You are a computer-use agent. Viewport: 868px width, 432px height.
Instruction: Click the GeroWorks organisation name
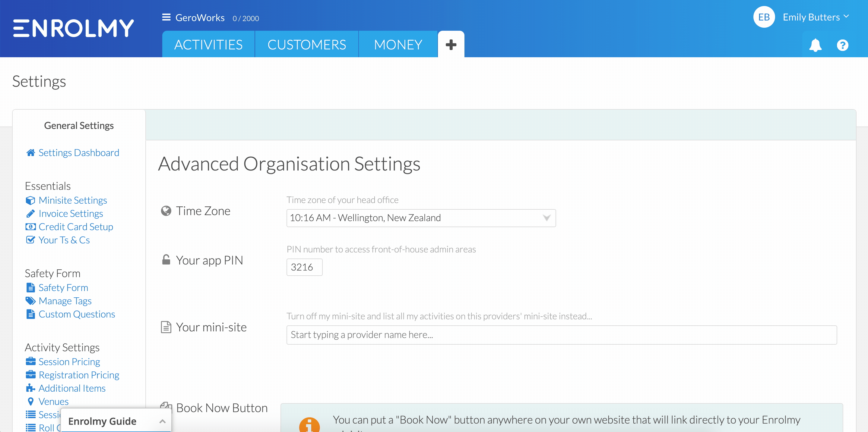(200, 17)
